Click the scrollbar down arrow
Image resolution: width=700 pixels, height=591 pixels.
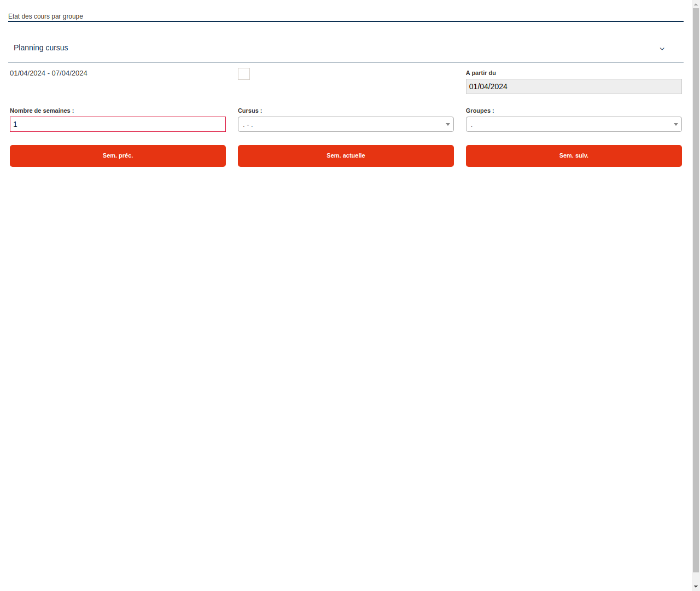point(696,587)
